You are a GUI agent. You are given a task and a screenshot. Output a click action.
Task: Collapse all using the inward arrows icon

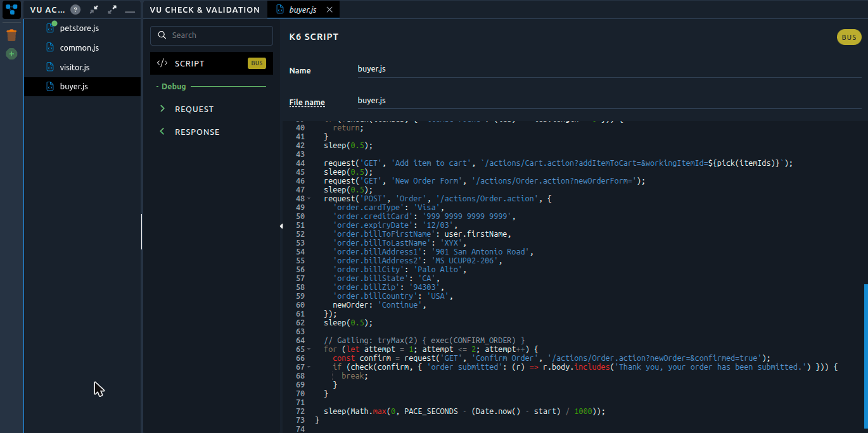pyautogui.click(x=94, y=9)
